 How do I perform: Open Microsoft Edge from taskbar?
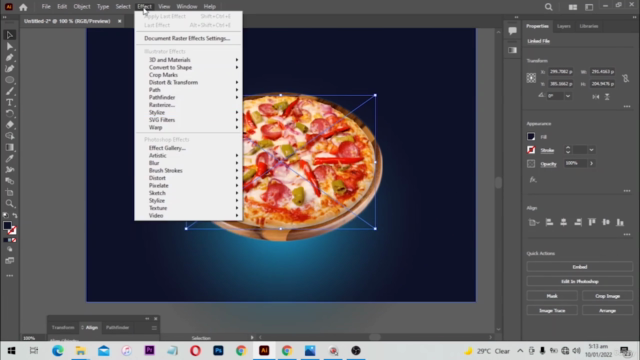click(x=58, y=351)
